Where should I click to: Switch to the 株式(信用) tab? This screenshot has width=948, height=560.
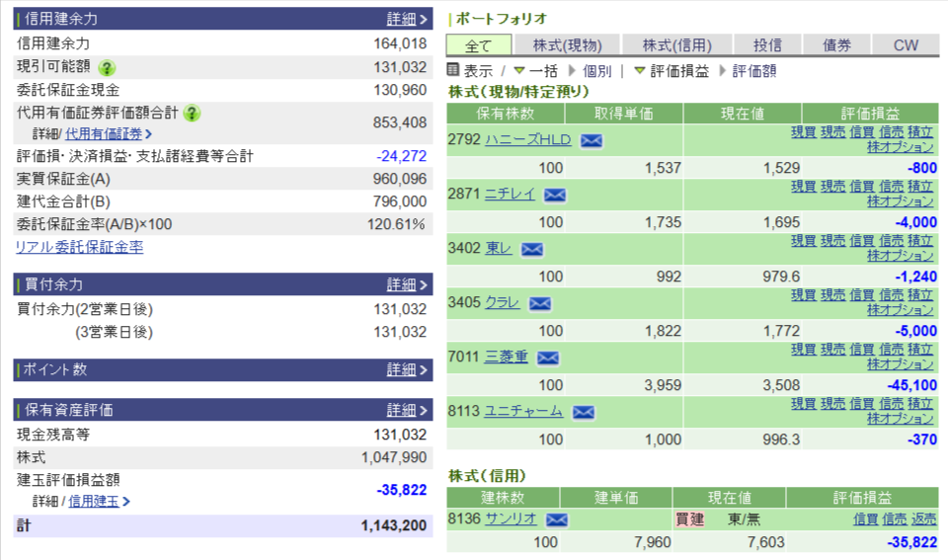677,45
